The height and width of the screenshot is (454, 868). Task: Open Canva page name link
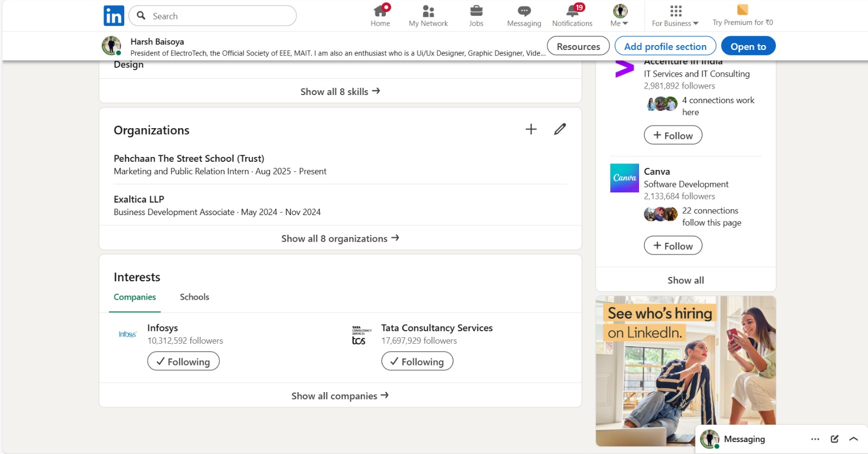pyautogui.click(x=657, y=172)
